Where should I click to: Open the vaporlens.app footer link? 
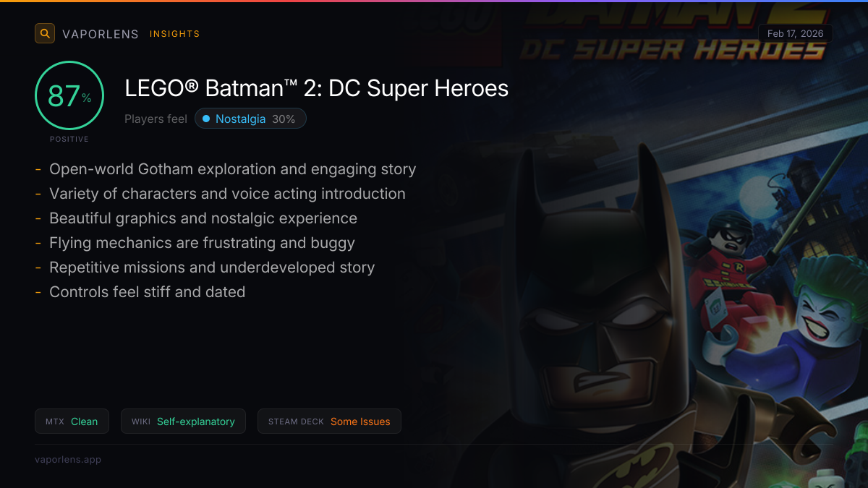pyautogui.click(x=68, y=459)
